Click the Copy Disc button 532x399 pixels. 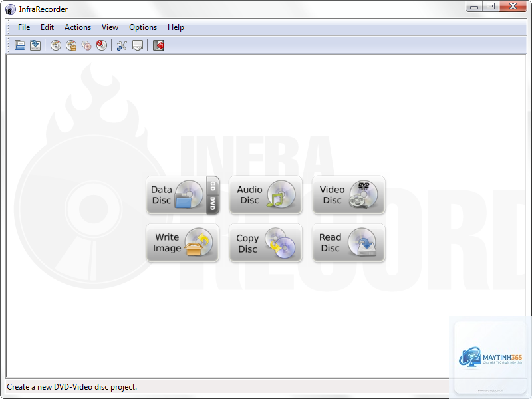(x=265, y=243)
